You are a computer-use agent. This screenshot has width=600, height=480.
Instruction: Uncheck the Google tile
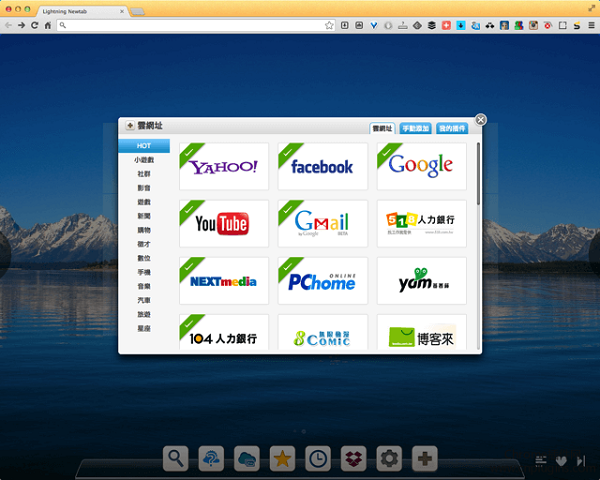click(422, 166)
